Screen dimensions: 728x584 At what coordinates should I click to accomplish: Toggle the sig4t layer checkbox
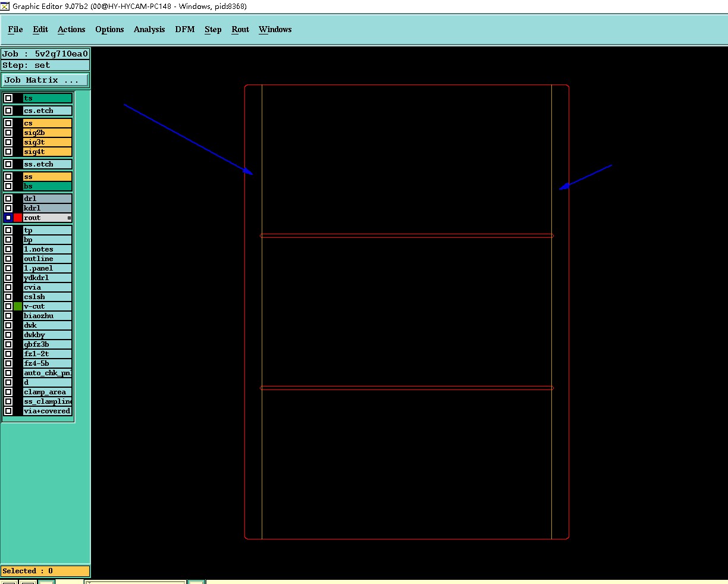8,152
